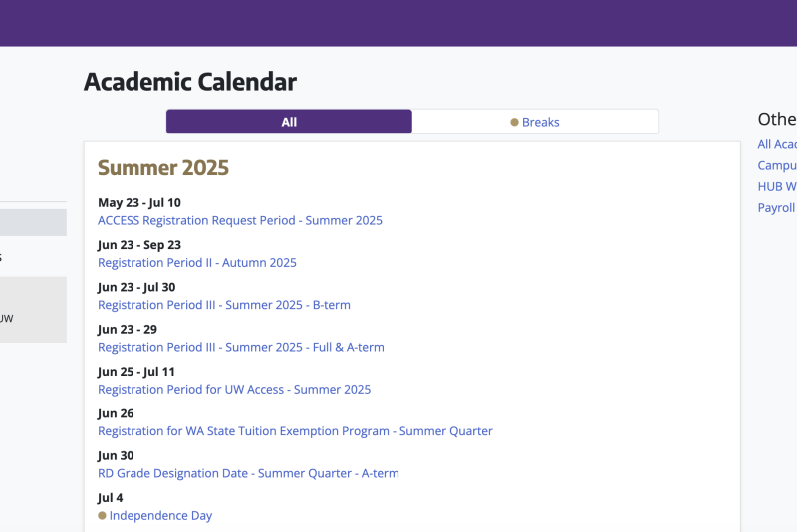Open Registration Period III Full & A-term link

pyautogui.click(x=241, y=347)
